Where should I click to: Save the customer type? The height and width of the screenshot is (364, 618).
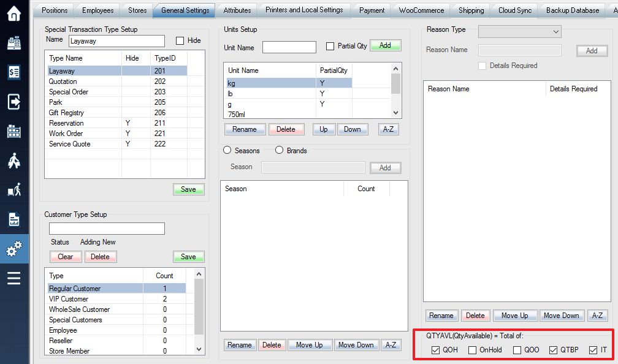(x=188, y=257)
